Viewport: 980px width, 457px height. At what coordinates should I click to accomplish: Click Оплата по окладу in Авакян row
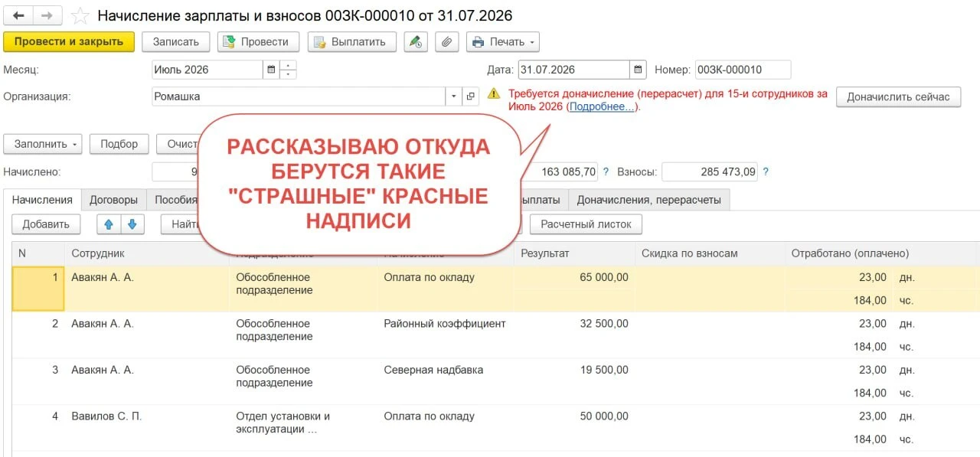click(x=429, y=277)
